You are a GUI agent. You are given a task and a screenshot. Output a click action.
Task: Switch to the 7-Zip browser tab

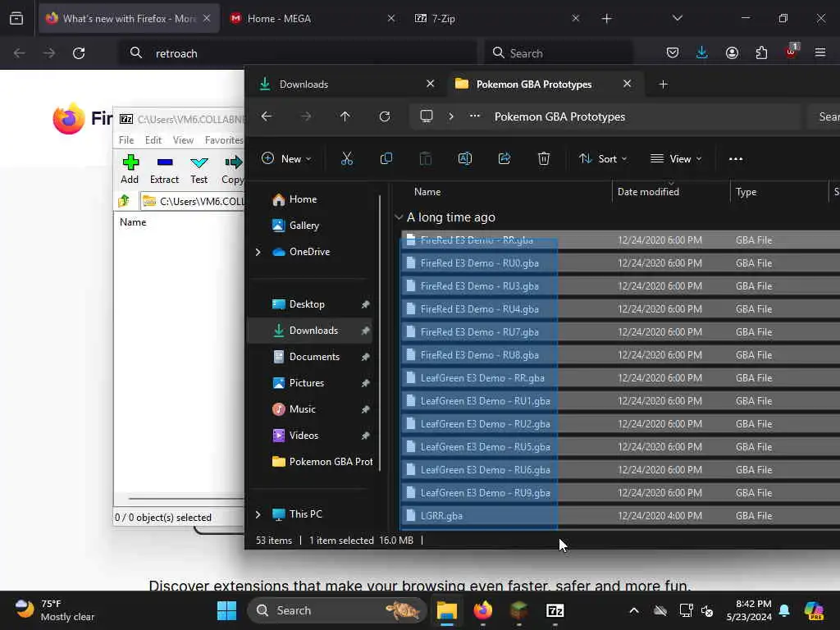(x=497, y=18)
